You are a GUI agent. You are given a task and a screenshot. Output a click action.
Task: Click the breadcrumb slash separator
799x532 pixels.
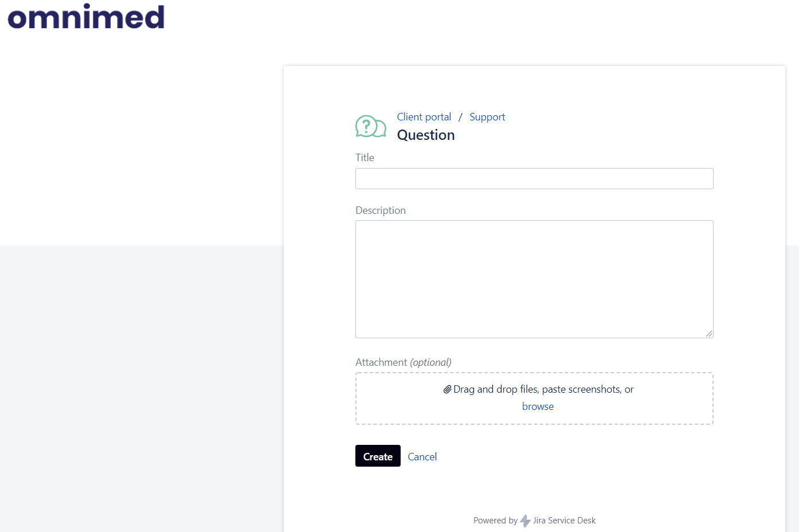point(460,117)
